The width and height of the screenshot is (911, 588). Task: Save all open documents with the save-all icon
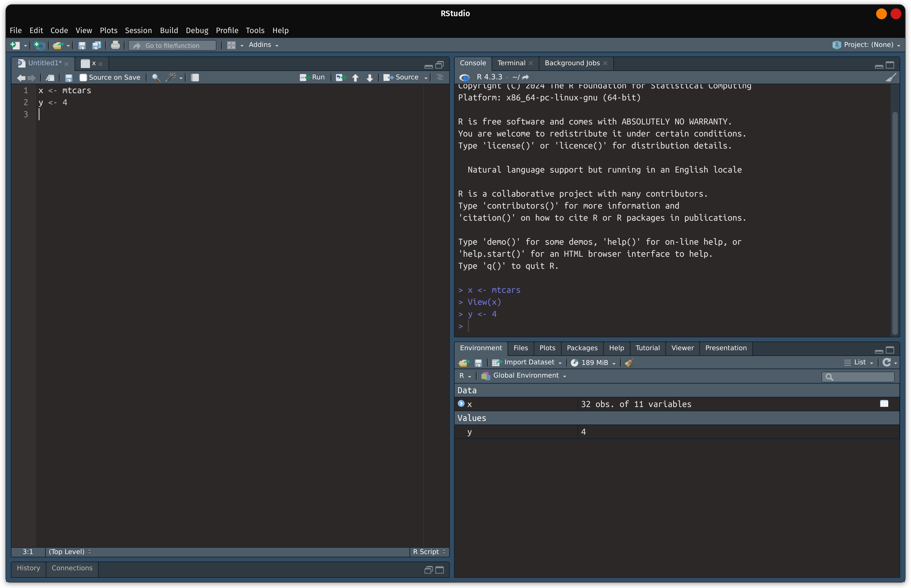pyautogui.click(x=96, y=45)
